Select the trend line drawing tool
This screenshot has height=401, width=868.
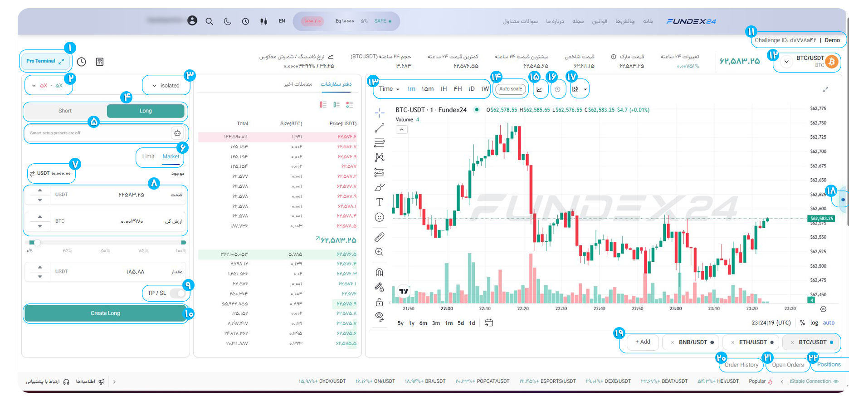coord(380,128)
